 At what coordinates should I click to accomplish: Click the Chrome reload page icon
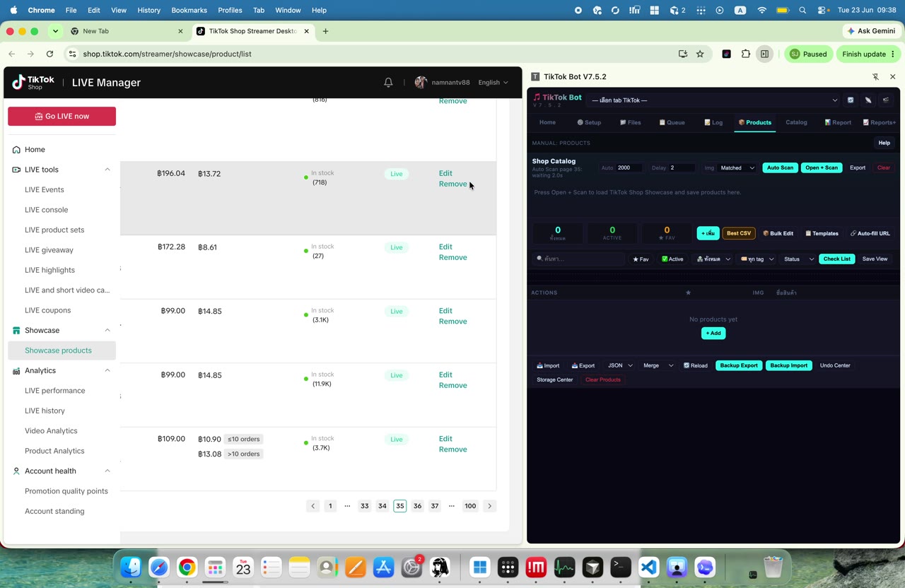tap(49, 54)
